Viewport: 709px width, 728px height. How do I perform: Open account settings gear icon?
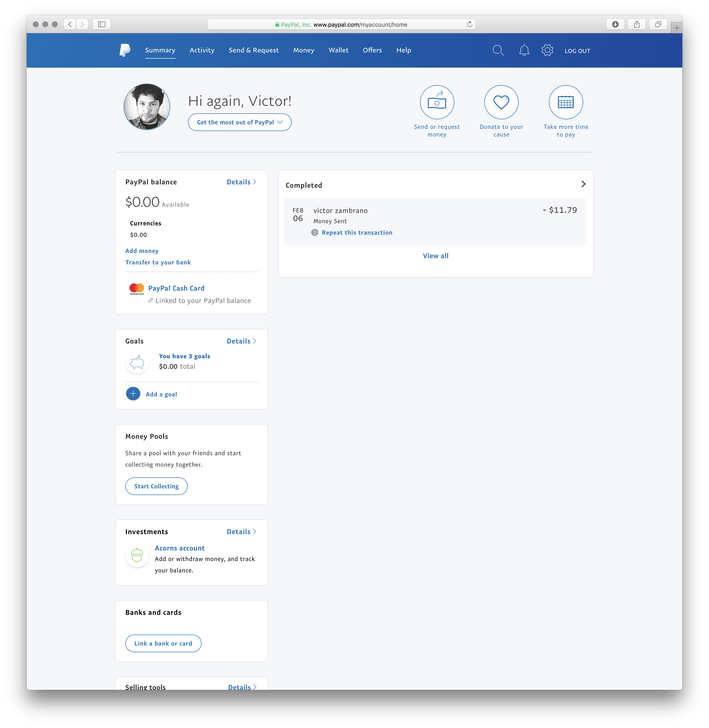pyautogui.click(x=547, y=50)
